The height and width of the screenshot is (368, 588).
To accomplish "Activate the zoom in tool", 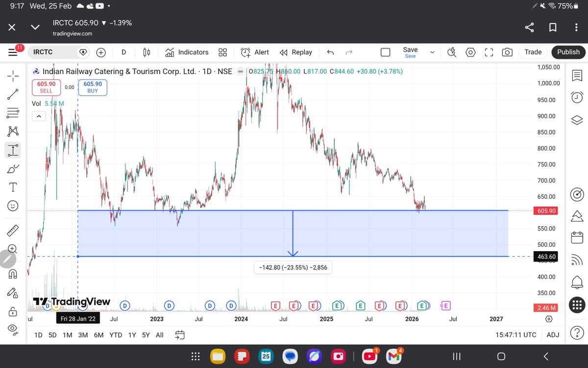I will [x=13, y=248].
